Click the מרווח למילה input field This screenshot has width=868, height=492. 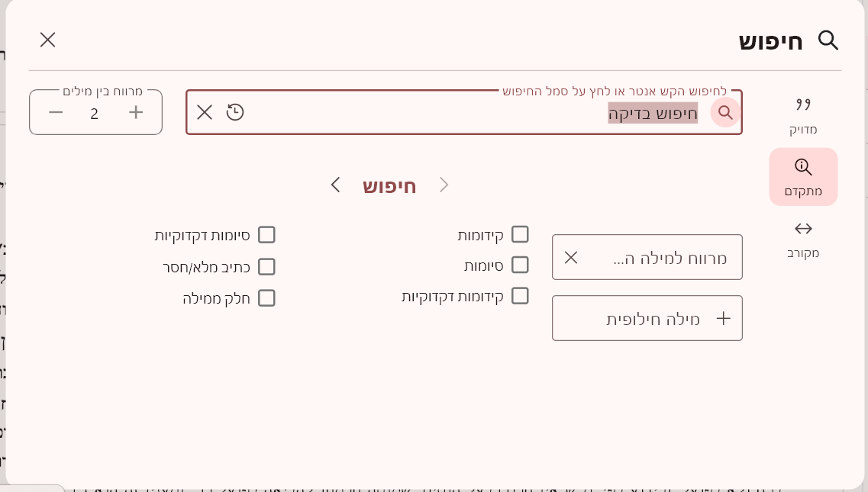(x=664, y=257)
